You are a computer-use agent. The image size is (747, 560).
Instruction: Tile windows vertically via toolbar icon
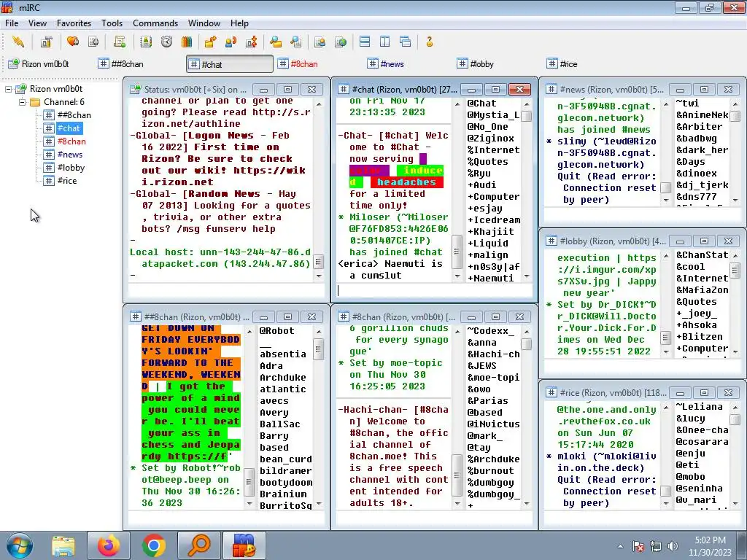tap(385, 42)
